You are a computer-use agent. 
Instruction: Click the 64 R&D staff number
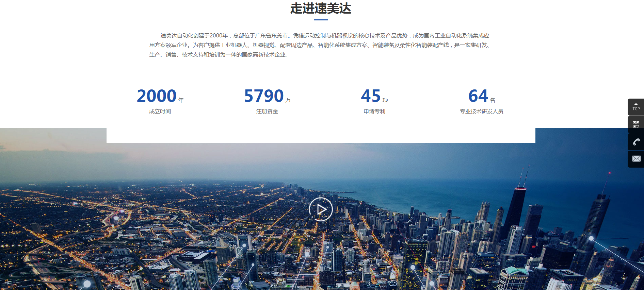pos(478,96)
